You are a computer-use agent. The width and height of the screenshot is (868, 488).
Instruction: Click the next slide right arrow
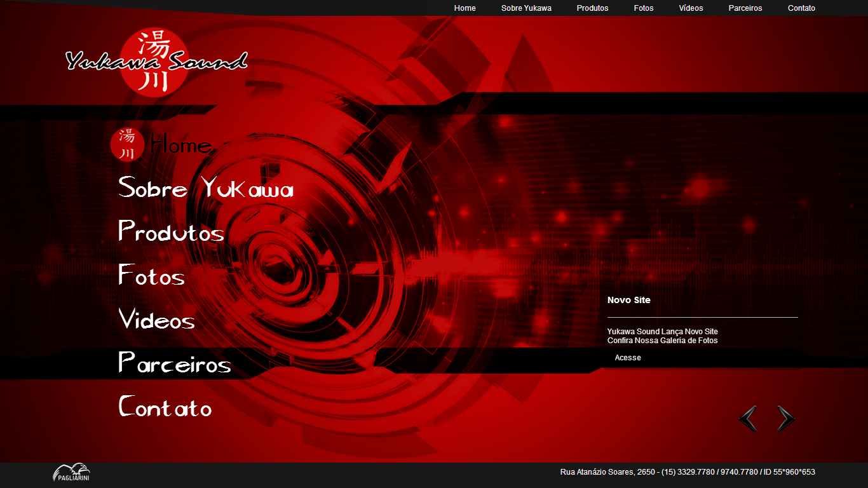pyautogui.click(x=786, y=419)
